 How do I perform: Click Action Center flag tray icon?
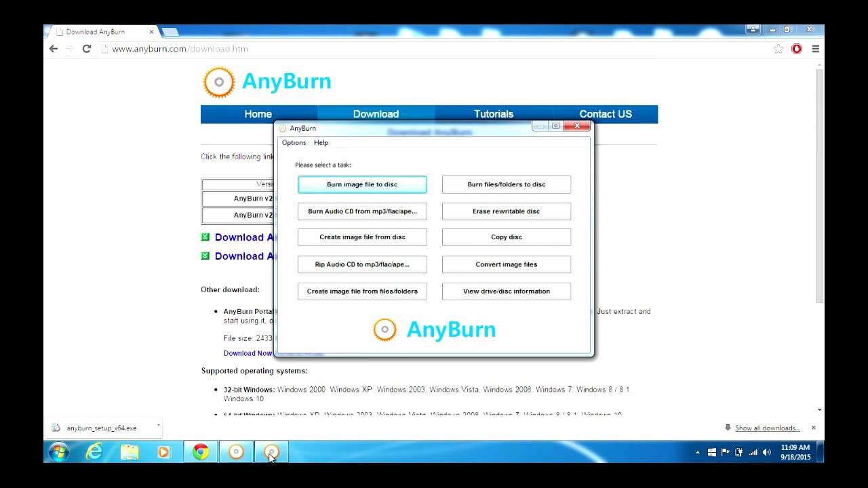725,452
